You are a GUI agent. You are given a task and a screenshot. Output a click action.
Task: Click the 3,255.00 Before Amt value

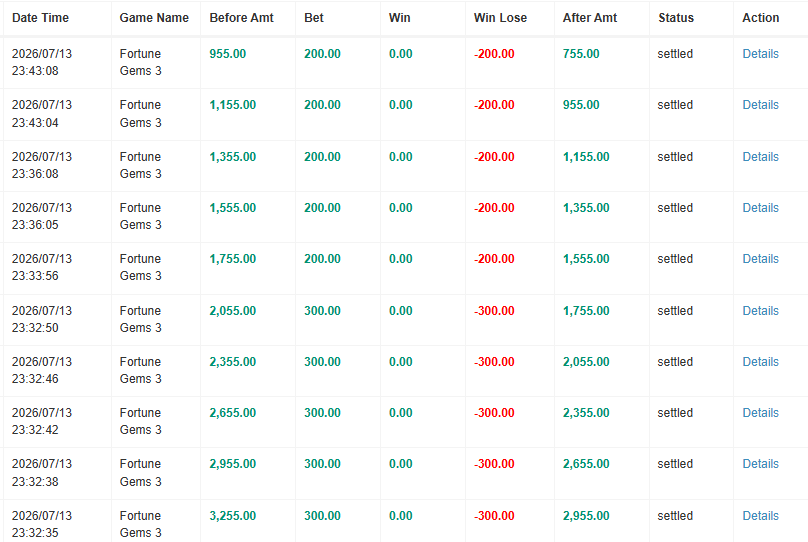[x=232, y=516]
